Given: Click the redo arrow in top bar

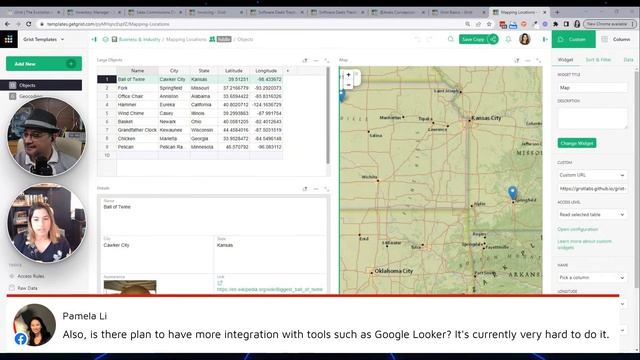Looking at the screenshot, I should coord(429,40).
